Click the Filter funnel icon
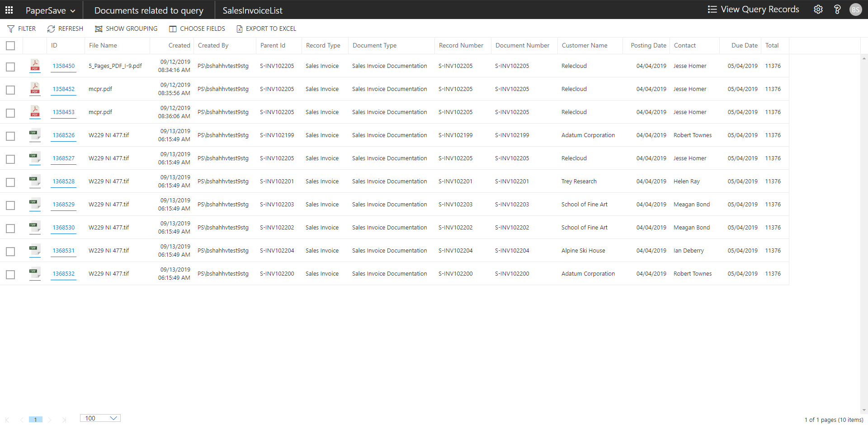The height and width of the screenshot is (425, 868). tap(11, 29)
